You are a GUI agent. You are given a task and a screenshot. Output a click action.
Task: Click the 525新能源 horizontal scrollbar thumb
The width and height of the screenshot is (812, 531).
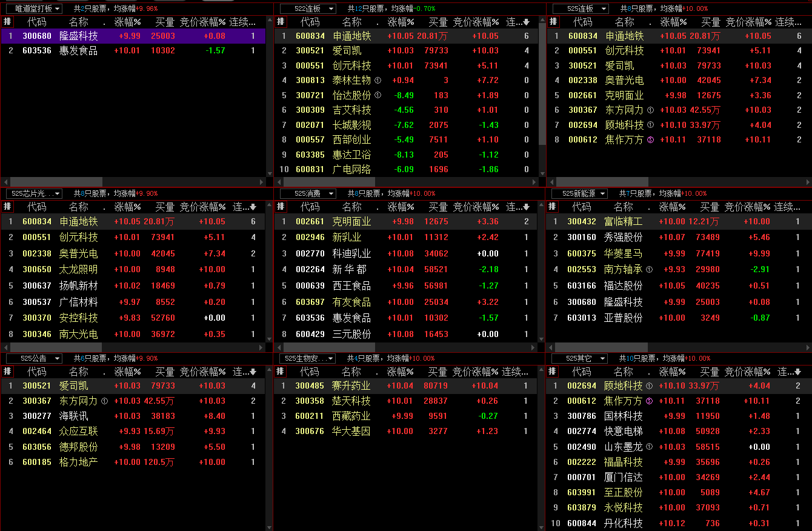coord(601,347)
